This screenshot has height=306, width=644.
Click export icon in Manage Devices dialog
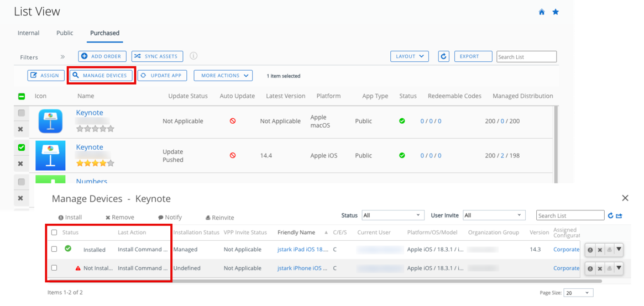(x=619, y=215)
